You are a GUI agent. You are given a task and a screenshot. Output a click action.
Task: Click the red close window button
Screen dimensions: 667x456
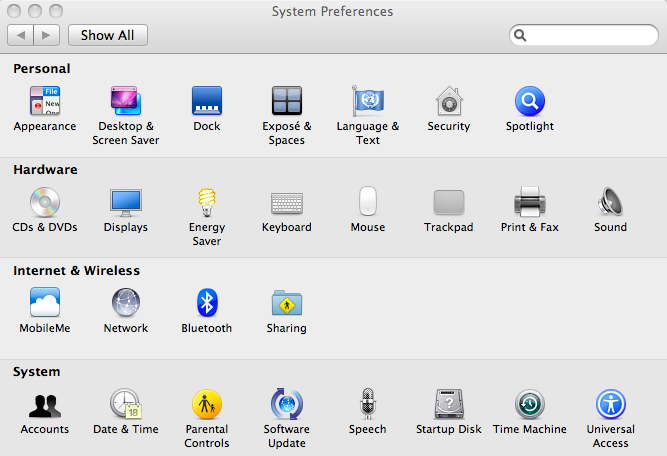click(14, 11)
